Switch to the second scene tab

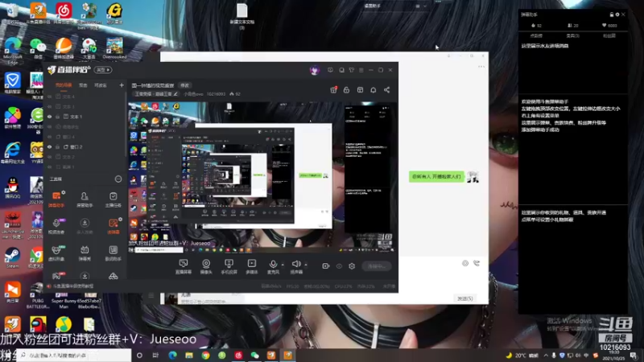click(83, 85)
